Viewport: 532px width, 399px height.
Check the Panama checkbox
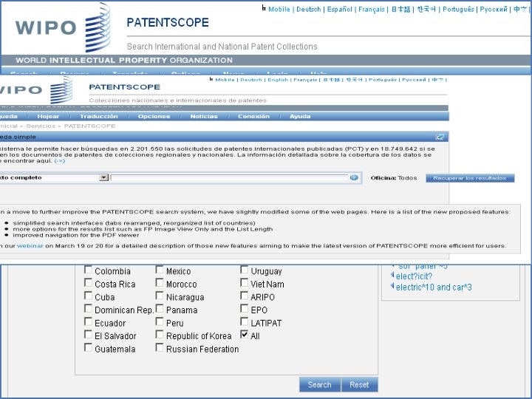160,308
